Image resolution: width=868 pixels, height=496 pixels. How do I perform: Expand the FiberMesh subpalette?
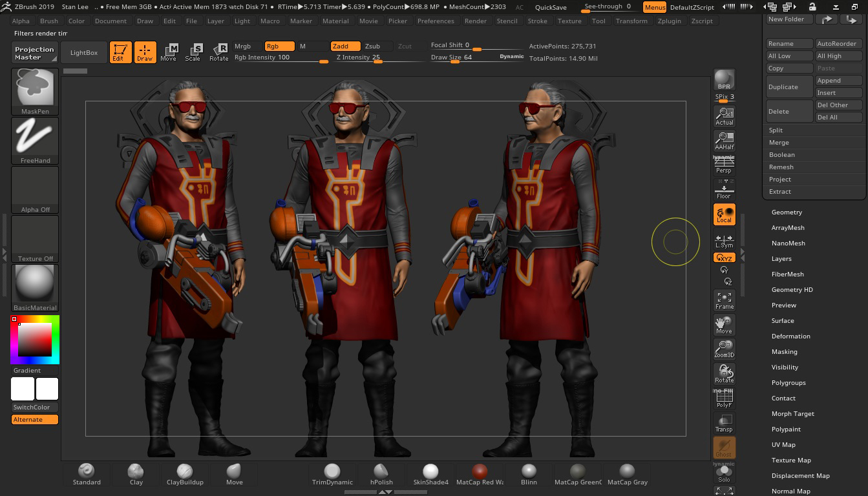787,274
